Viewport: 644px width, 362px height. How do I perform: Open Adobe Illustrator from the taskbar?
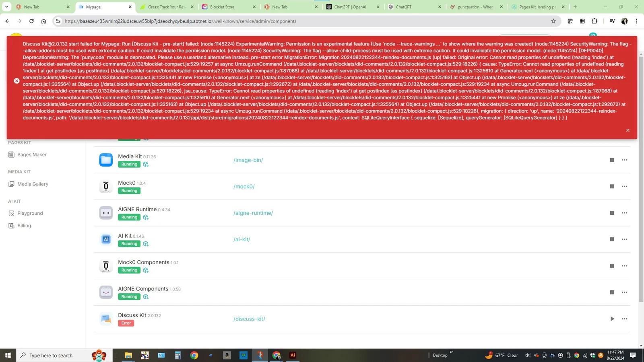[x=293, y=355]
